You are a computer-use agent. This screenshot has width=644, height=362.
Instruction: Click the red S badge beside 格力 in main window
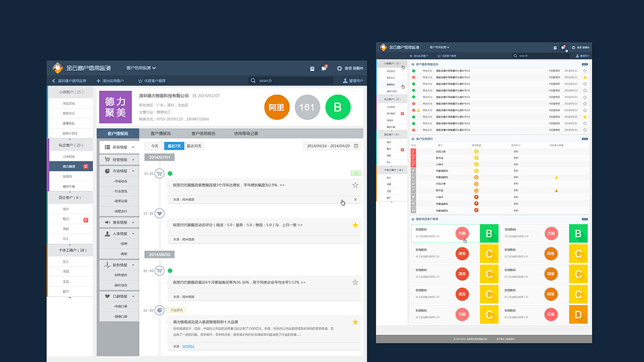(x=86, y=220)
